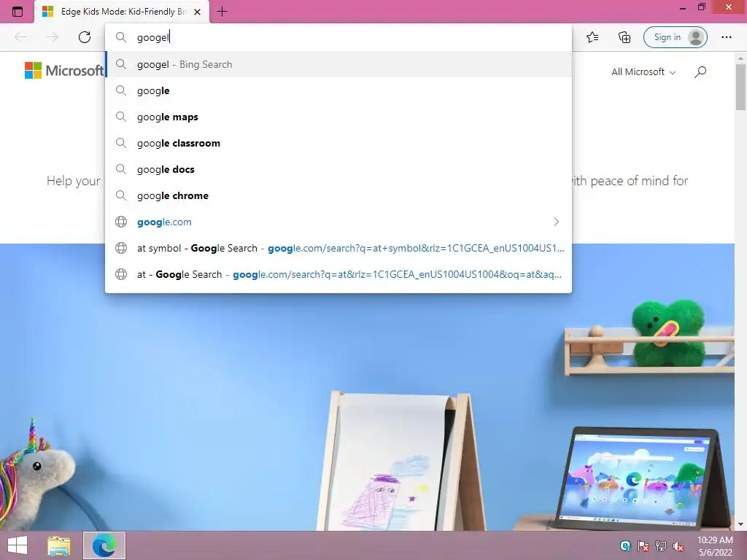Click the page vertical scrollbar thumb
Image resolution: width=747 pixels, height=560 pixels.
[741, 87]
